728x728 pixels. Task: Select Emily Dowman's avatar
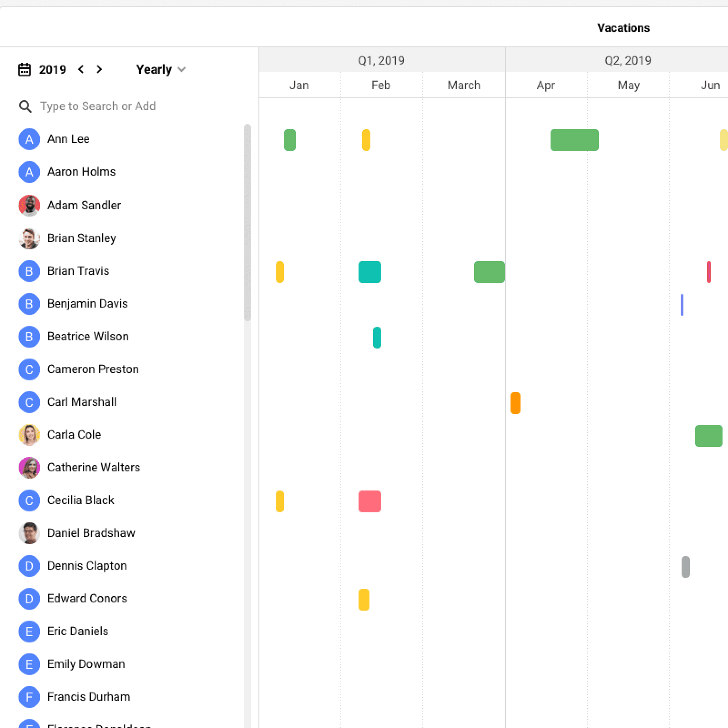click(29, 664)
